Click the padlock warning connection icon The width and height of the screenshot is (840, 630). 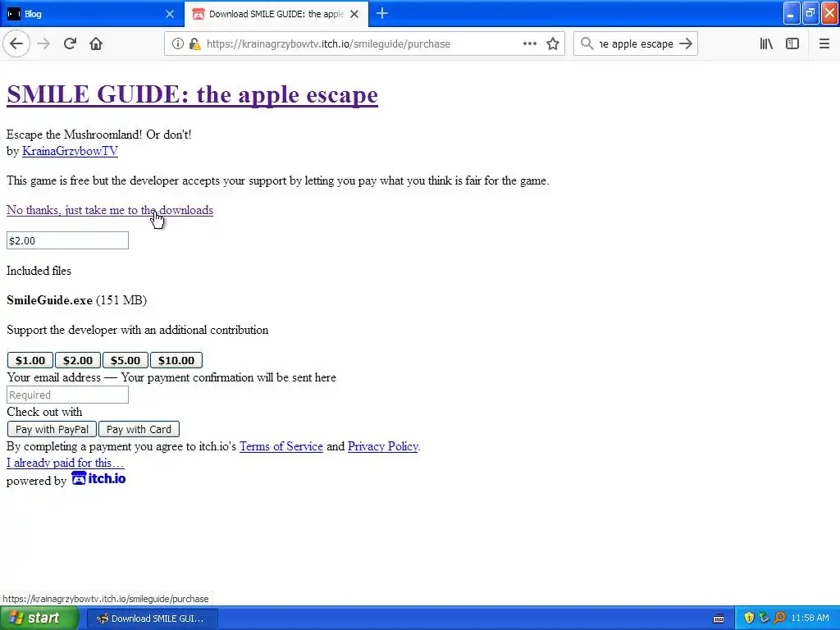195,44
